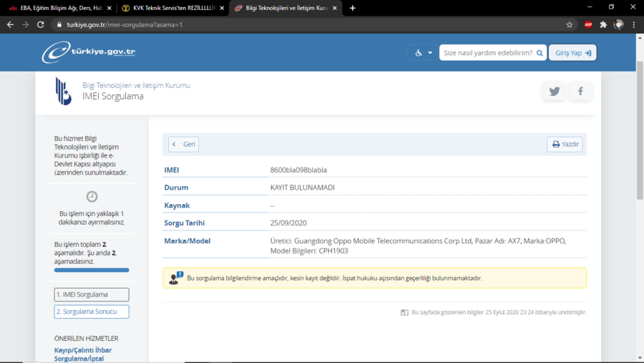This screenshot has width=644, height=363.
Task: Reload the current page
Action: 40,24
